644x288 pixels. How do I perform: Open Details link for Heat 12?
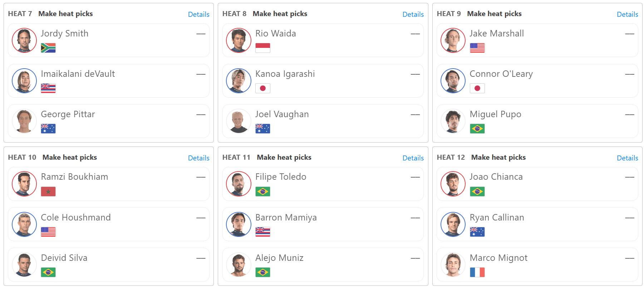628,158
